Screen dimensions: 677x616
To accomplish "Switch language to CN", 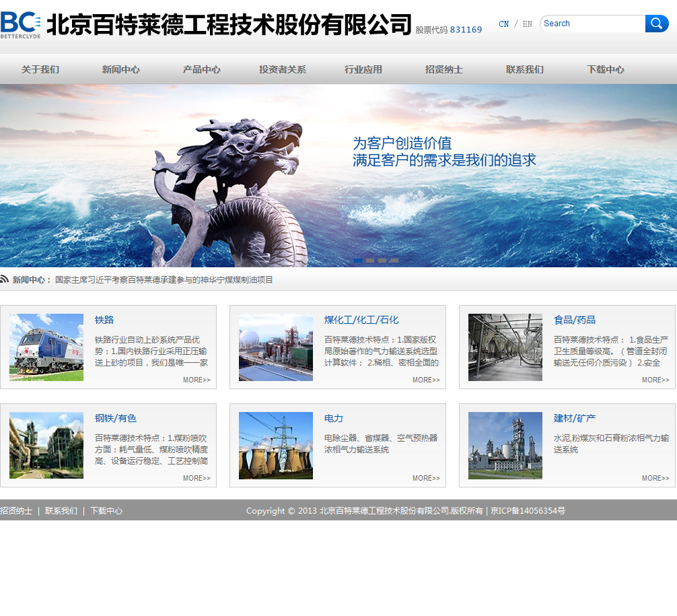I will [503, 24].
